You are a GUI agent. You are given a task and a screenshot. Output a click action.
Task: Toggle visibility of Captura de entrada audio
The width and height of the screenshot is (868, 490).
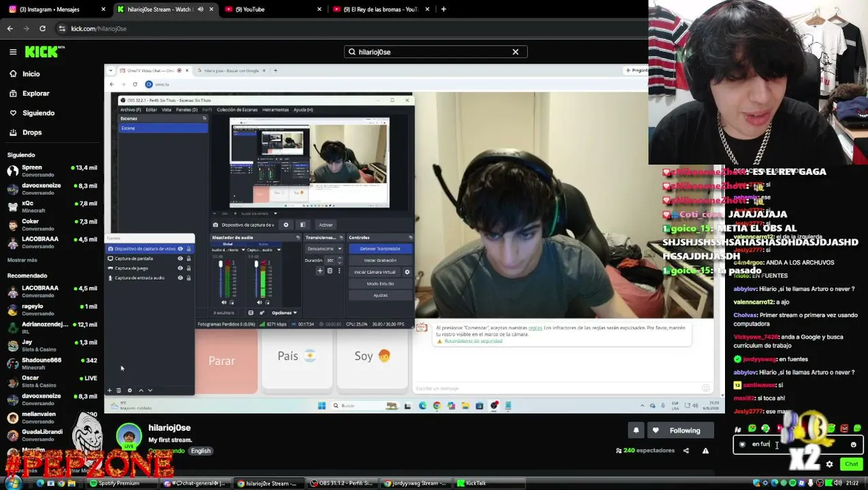pyautogui.click(x=180, y=278)
